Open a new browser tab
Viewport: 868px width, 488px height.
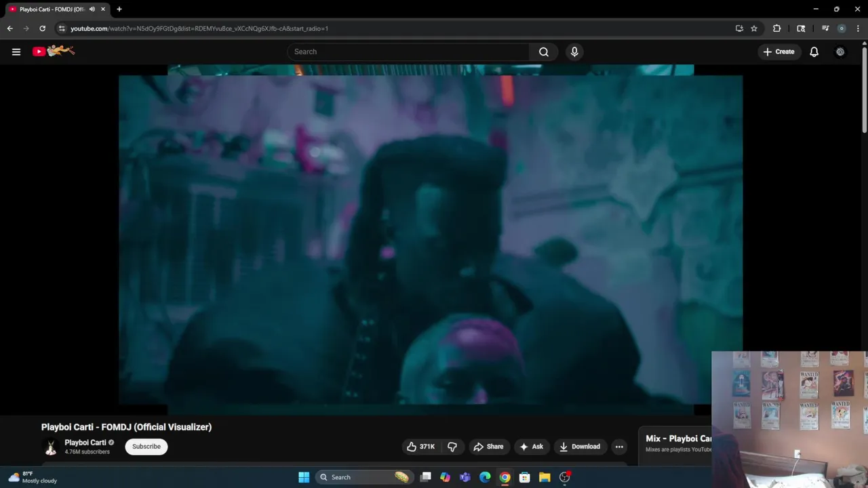pyautogui.click(x=119, y=9)
